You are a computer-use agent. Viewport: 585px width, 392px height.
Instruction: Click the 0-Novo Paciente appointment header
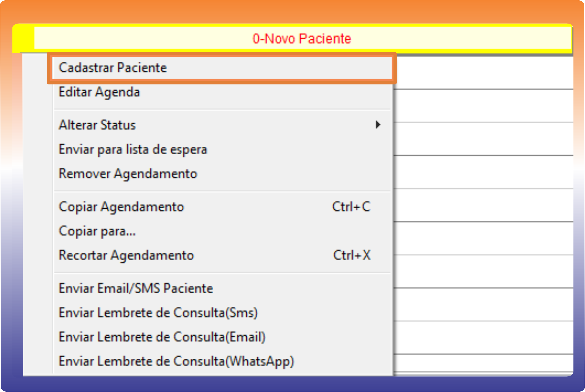click(x=302, y=39)
